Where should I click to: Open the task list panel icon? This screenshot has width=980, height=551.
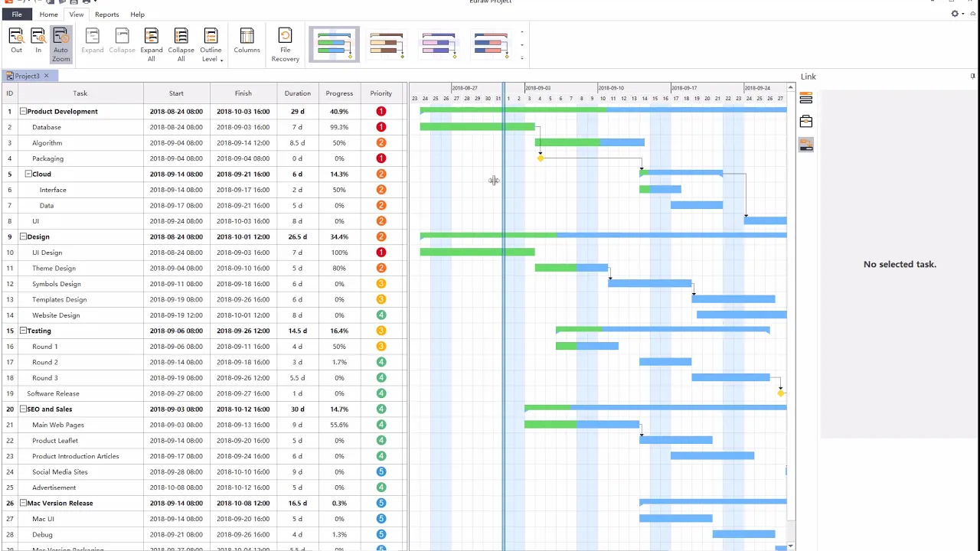pos(806,99)
